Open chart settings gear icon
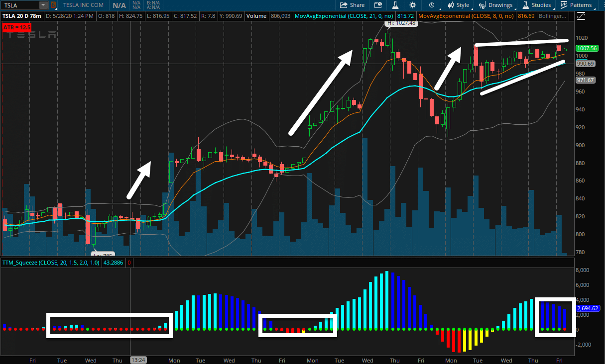Screen dimensions: 605x364 413,5
